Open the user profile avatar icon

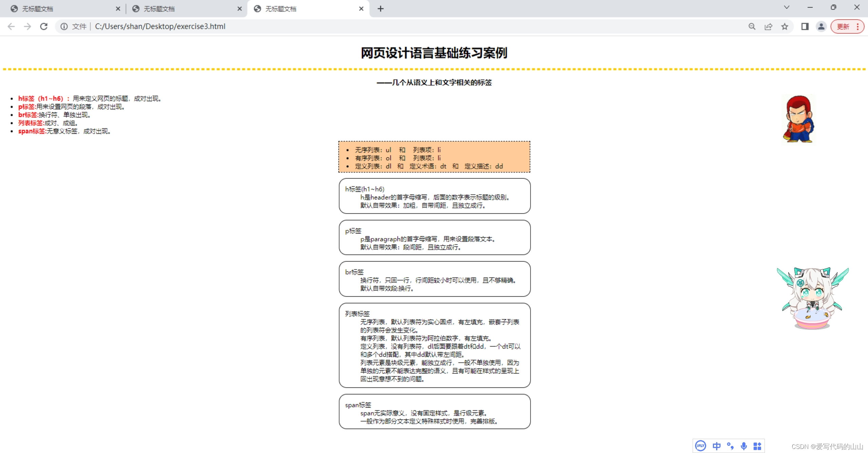pyautogui.click(x=821, y=26)
